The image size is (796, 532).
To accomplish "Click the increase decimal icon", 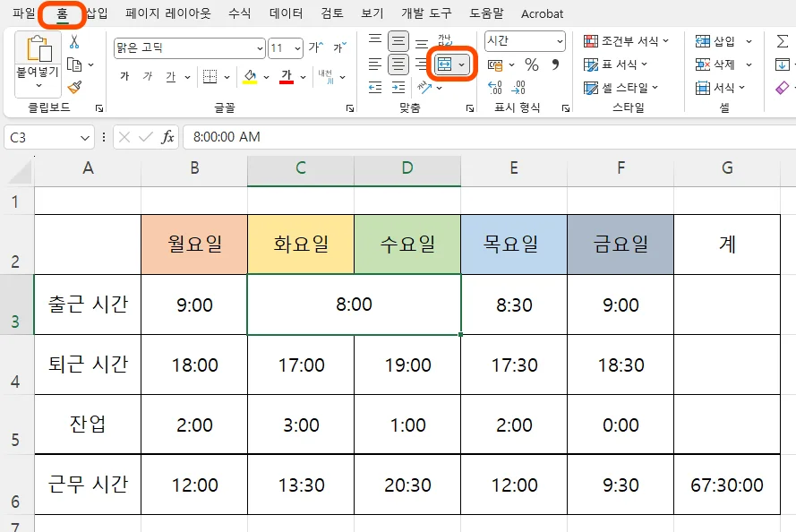I will point(495,88).
